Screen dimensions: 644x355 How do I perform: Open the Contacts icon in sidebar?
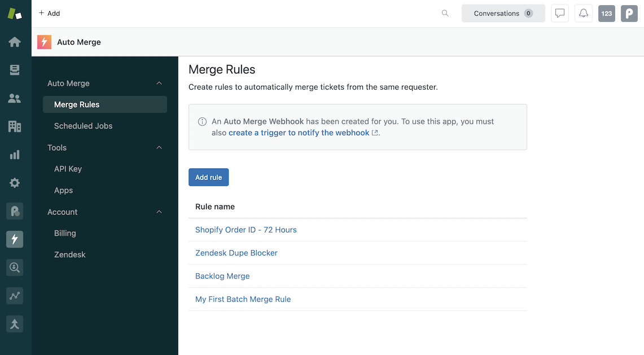(x=15, y=98)
